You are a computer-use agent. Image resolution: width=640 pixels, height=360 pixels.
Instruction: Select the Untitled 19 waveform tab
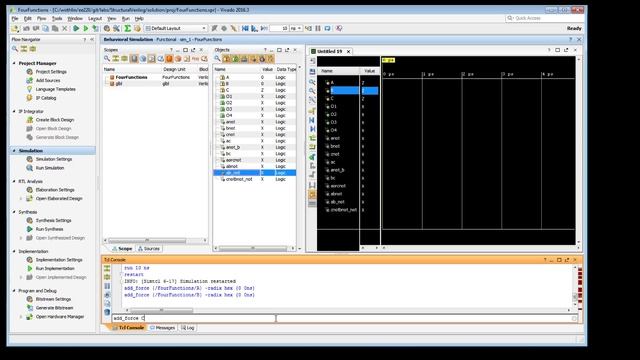(x=330, y=51)
